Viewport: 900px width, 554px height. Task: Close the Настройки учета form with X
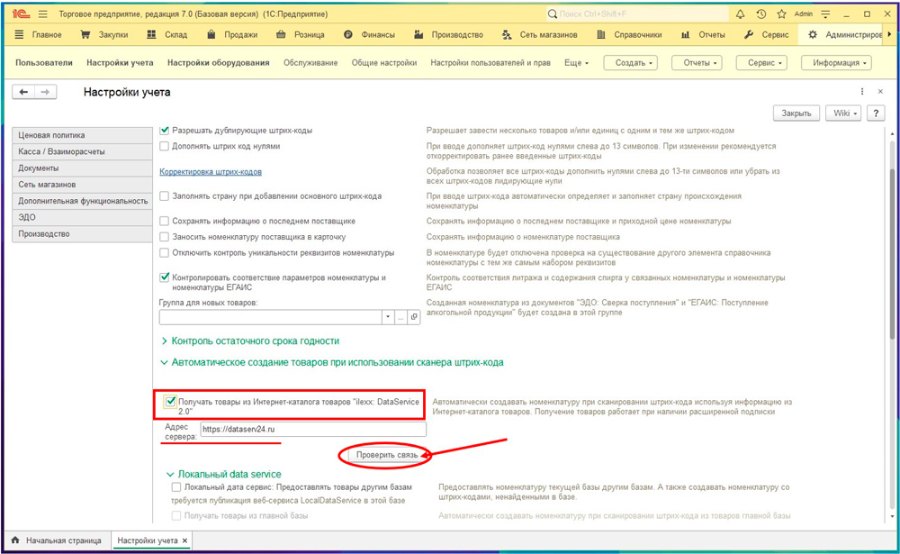point(880,91)
